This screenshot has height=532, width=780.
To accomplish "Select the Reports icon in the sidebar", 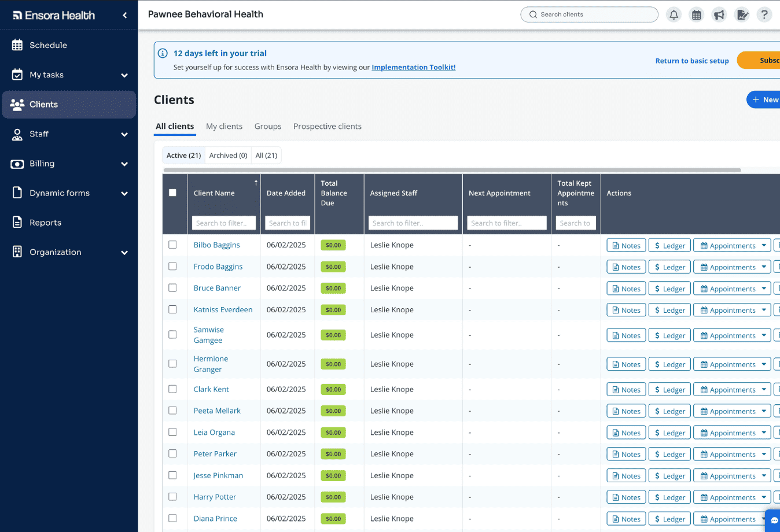I will pos(16,222).
